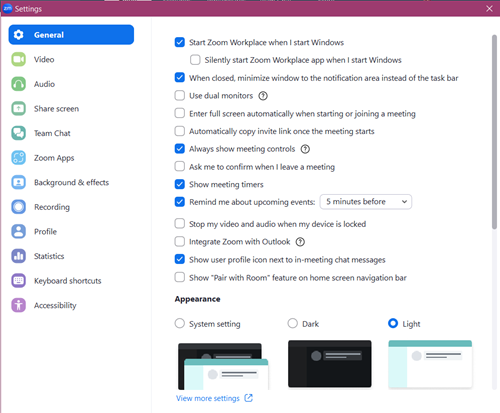Click the General gear icon in sidebar
Viewport: 500px width, 413px height.
19,35
